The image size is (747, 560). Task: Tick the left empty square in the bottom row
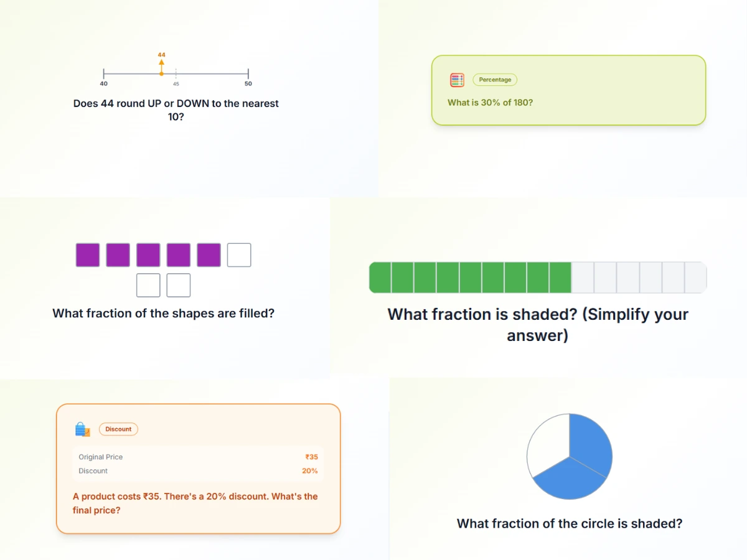click(x=148, y=285)
